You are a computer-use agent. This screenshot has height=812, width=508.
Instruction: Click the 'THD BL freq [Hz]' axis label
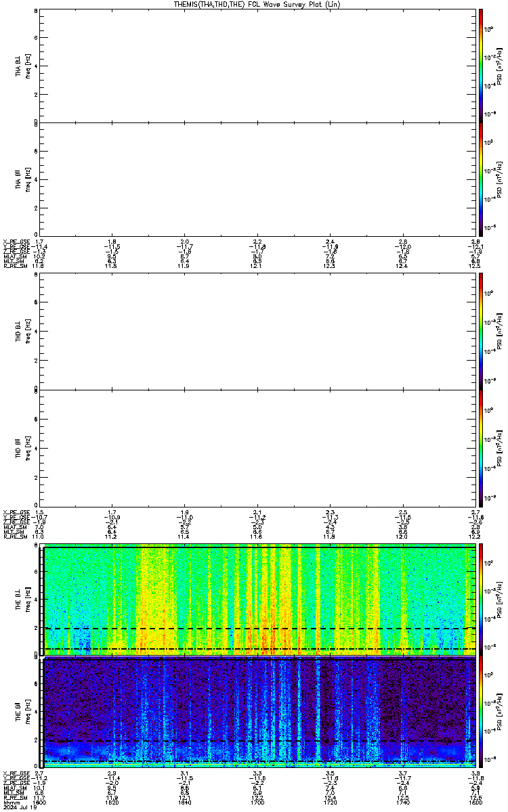[23, 332]
